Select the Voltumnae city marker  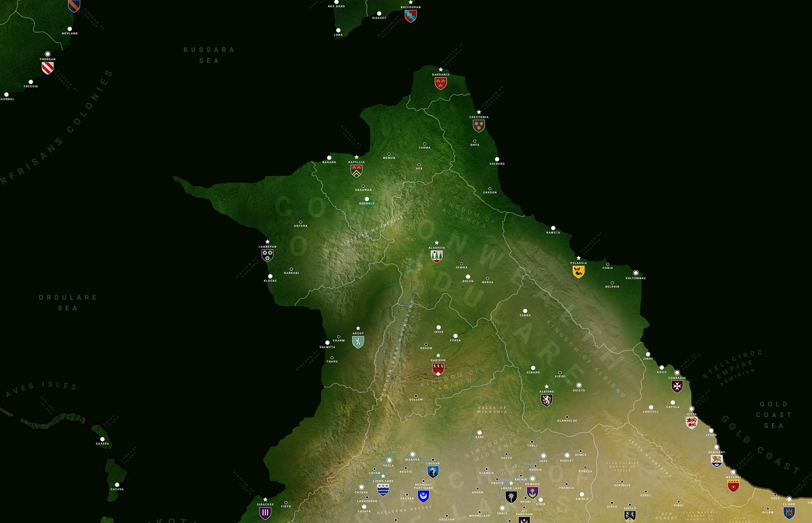(x=636, y=273)
